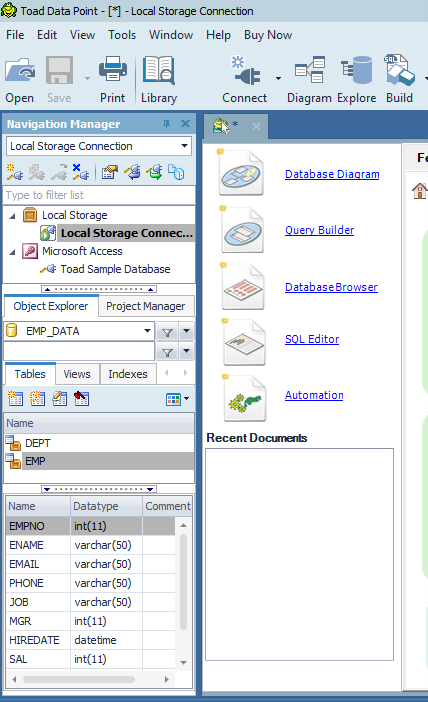
Task: Open the View menu
Action: click(82, 35)
